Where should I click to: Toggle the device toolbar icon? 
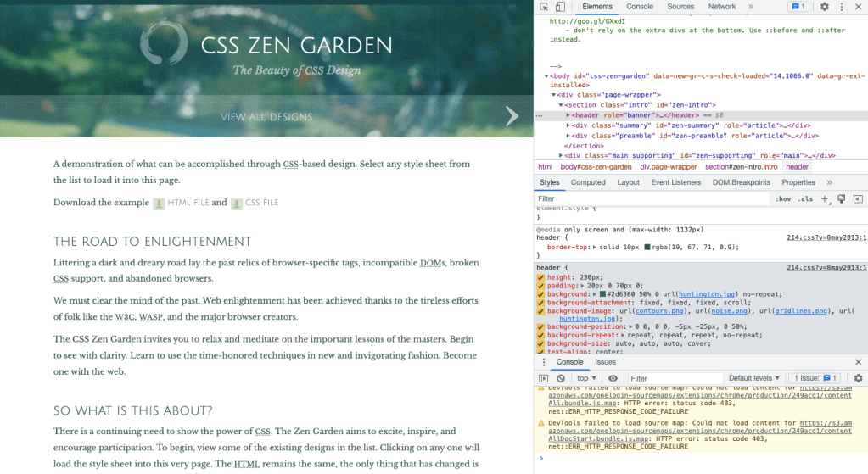coord(560,7)
